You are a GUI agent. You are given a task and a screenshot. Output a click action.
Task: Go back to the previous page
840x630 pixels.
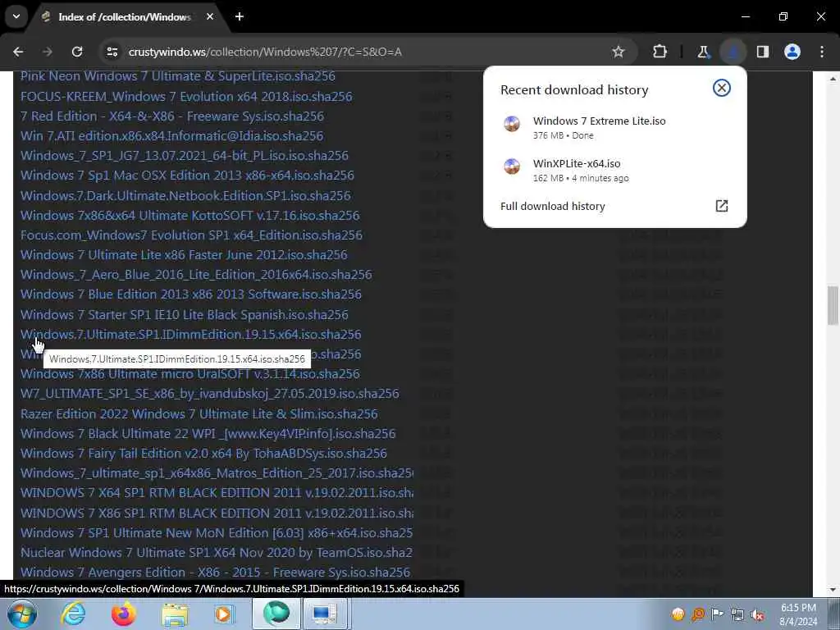18,52
